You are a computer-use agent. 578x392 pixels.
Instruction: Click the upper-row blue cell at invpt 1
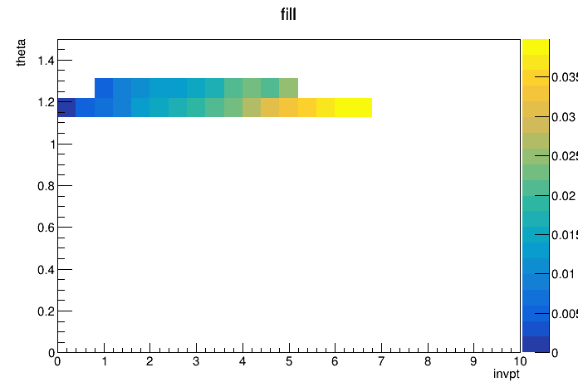point(104,88)
